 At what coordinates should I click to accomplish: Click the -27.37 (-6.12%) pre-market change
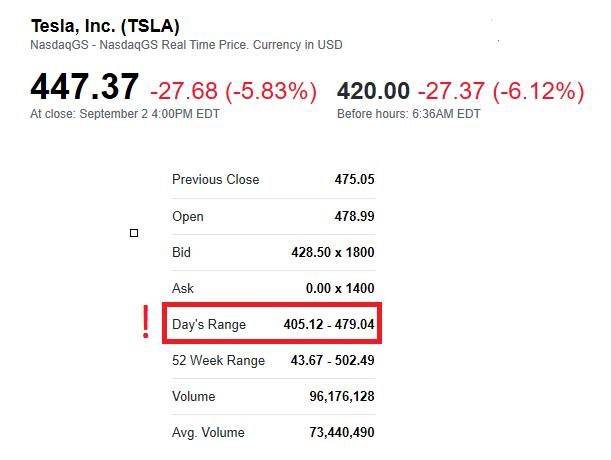[500, 91]
